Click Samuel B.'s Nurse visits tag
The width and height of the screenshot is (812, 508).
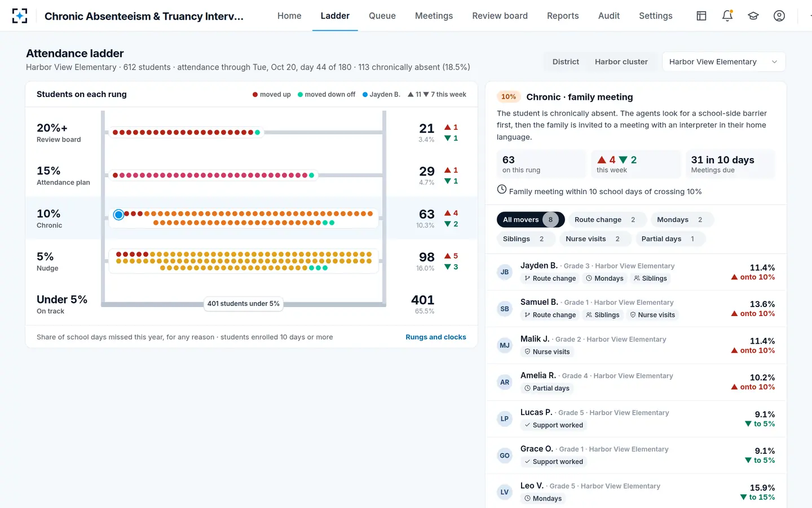click(653, 315)
